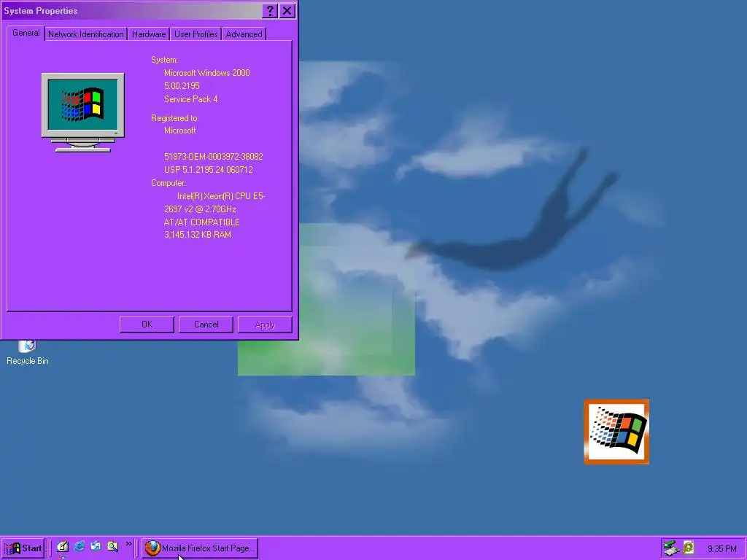Expand hidden quick launch items chevron
The image size is (747, 560).
128,544
